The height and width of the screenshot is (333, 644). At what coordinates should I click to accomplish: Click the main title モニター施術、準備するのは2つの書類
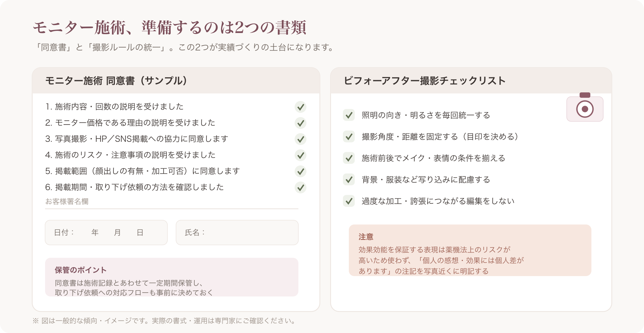(x=170, y=27)
